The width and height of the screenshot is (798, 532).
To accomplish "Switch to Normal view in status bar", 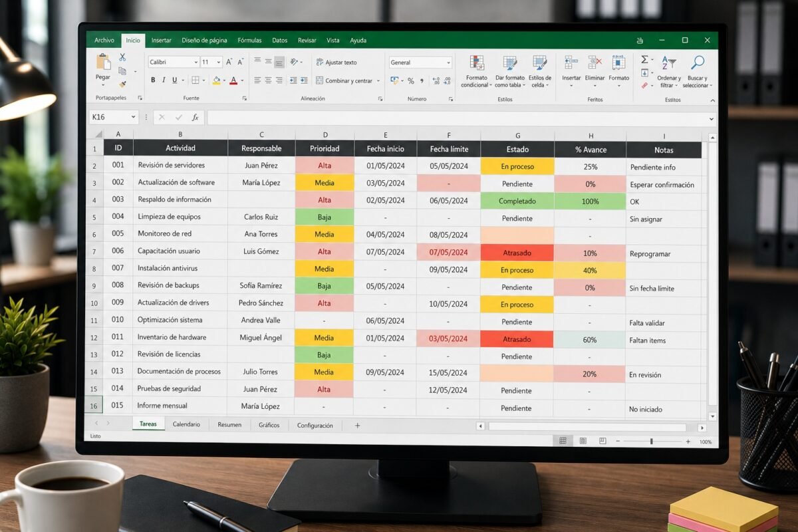I will [x=563, y=441].
